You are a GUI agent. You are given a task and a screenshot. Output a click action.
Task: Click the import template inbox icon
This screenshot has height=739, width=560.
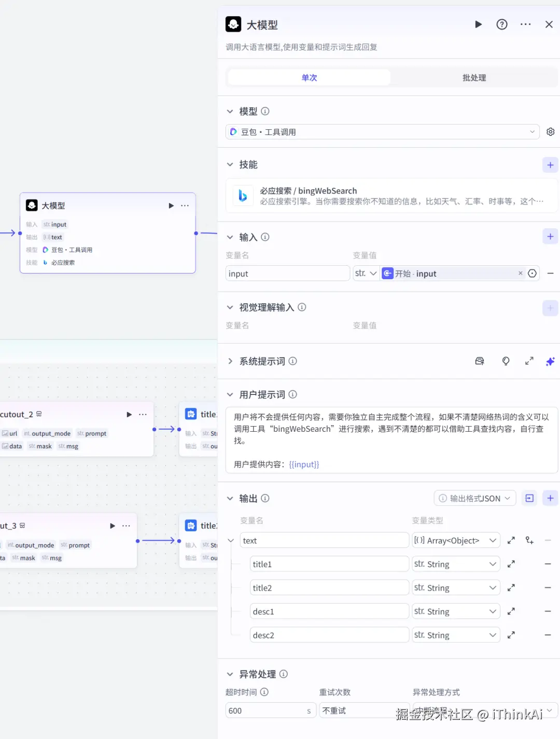click(x=480, y=361)
